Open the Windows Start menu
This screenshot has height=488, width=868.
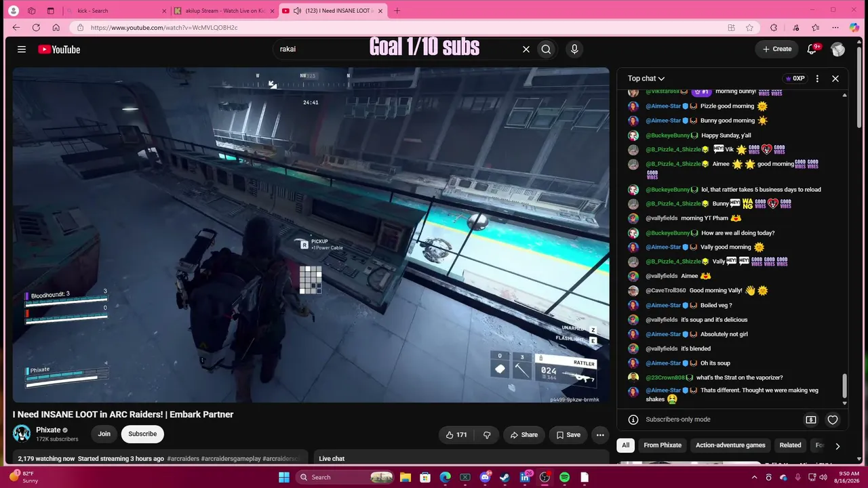click(284, 477)
